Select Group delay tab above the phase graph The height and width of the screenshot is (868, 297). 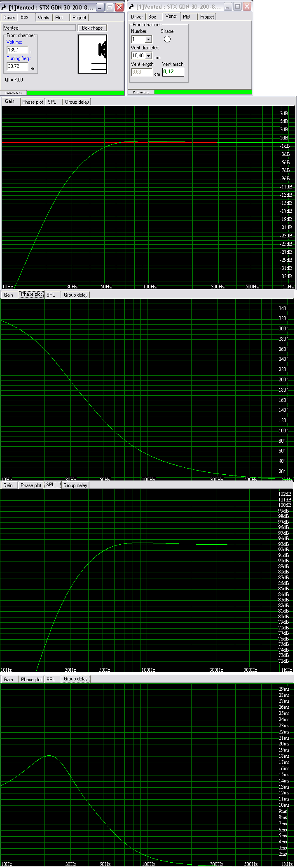[76, 295]
